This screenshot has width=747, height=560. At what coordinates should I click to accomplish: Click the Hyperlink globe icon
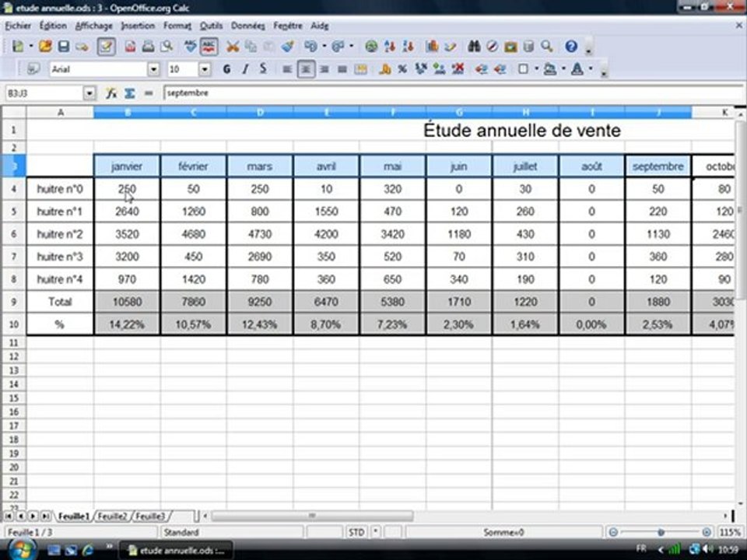[371, 46]
